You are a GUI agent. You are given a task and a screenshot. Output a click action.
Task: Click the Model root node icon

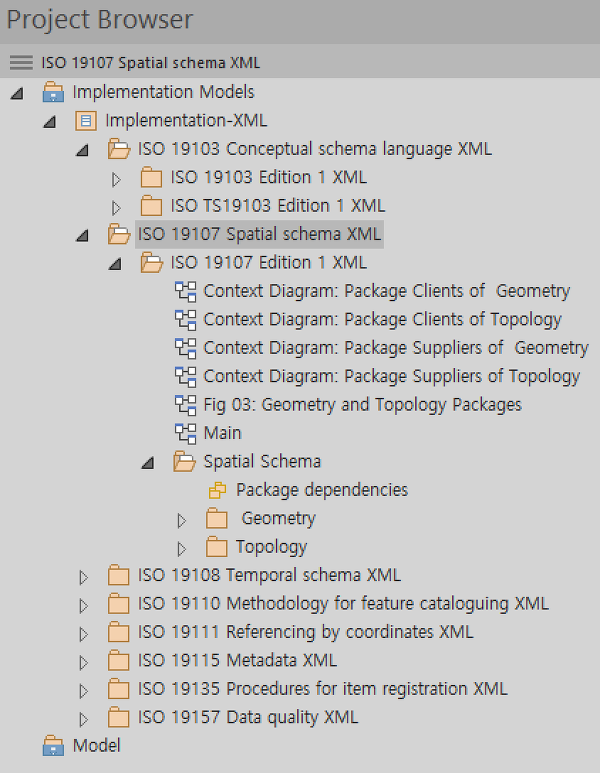click(x=53, y=746)
